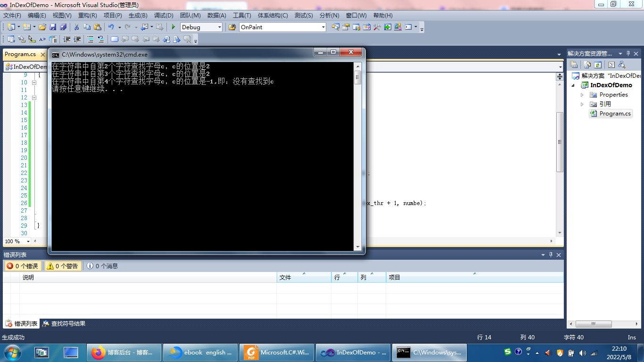Click the Paste icon in the toolbar
This screenshot has height=362, width=644.
[x=98, y=27]
